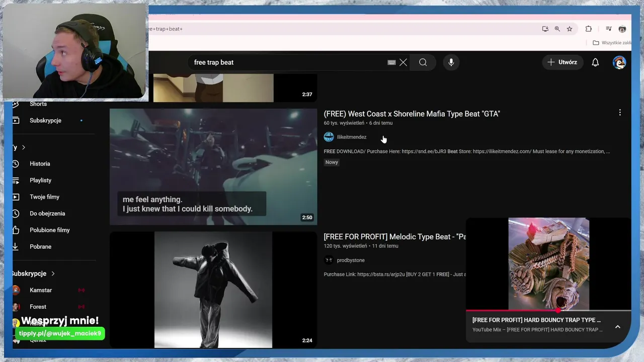644x362 pixels.
Task: Open browser media controls icon
Action: point(609,29)
